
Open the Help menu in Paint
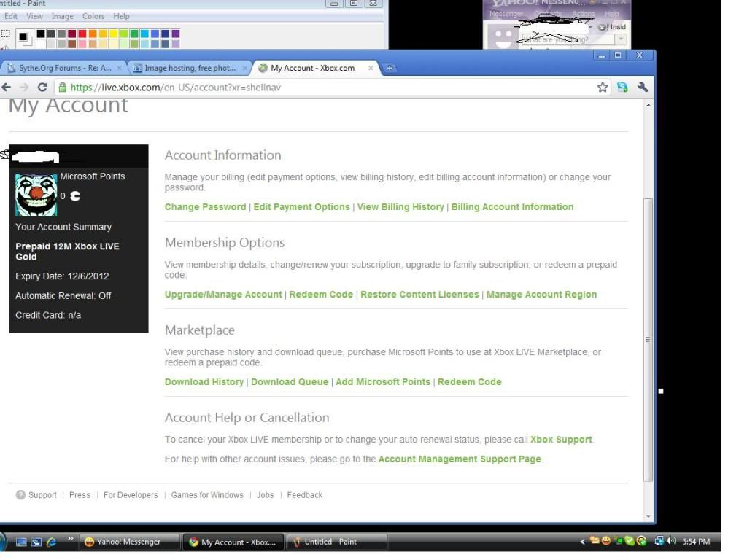tap(121, 16)
